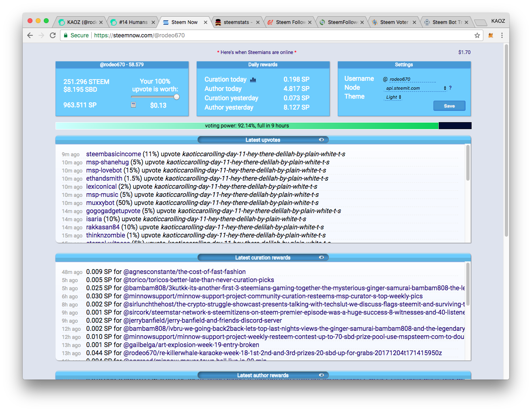
Task: Click the ? help next to Node
Action: (450, 88)
